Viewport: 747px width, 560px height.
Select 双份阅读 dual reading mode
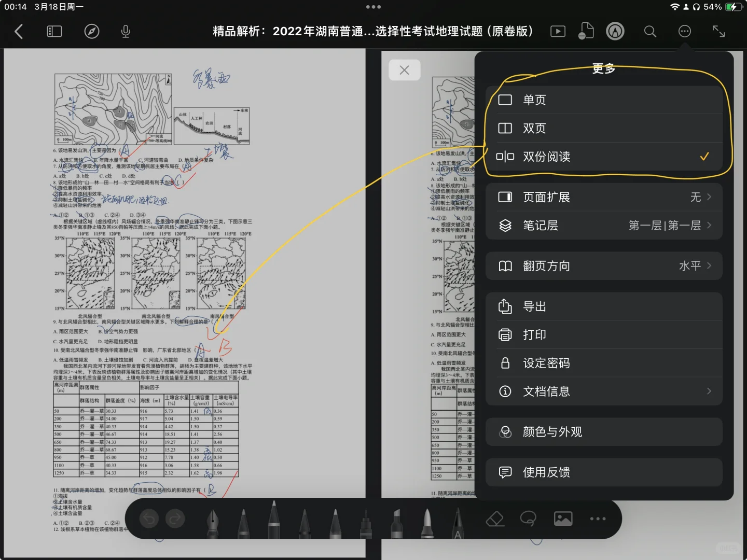[604, 157]
